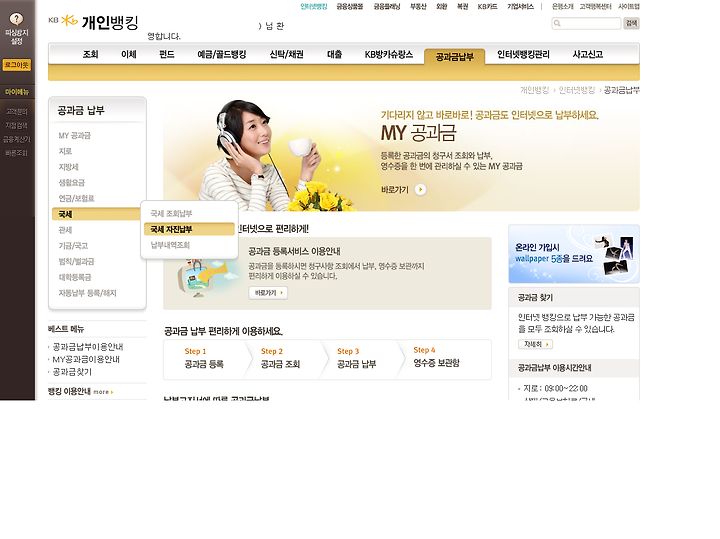This screenshot has height=539, width=720.
Task: Choose 납부내역조회 in flyout submenu
Action: point(170,245)
